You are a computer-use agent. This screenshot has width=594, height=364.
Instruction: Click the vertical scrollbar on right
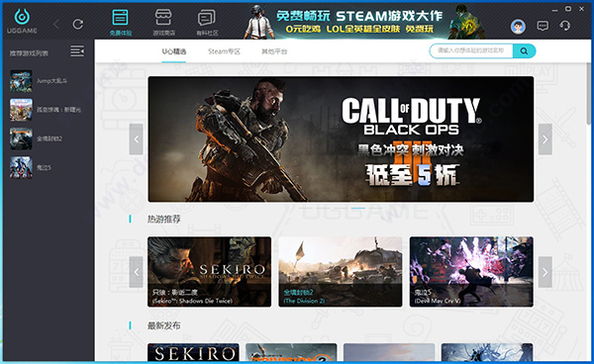[x=588, y=94]
